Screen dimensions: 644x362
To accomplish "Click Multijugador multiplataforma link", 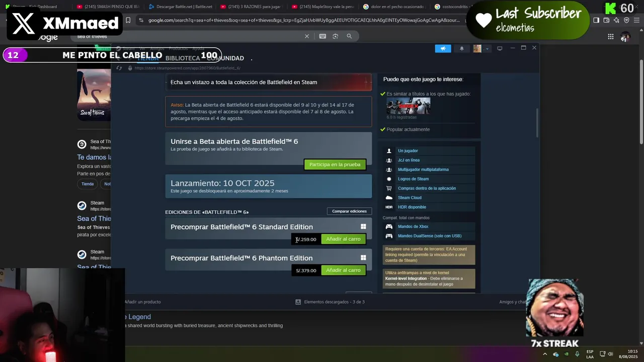I will (423, 169).
